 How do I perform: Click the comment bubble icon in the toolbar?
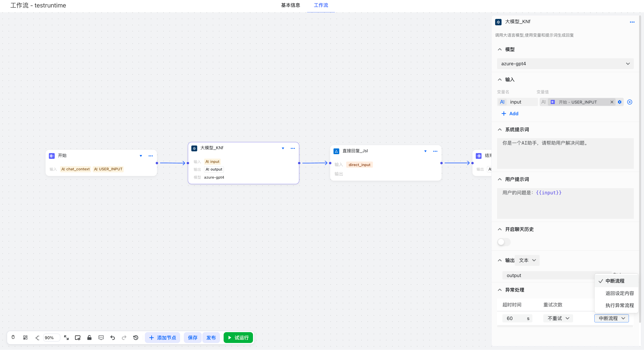(101, 337)
